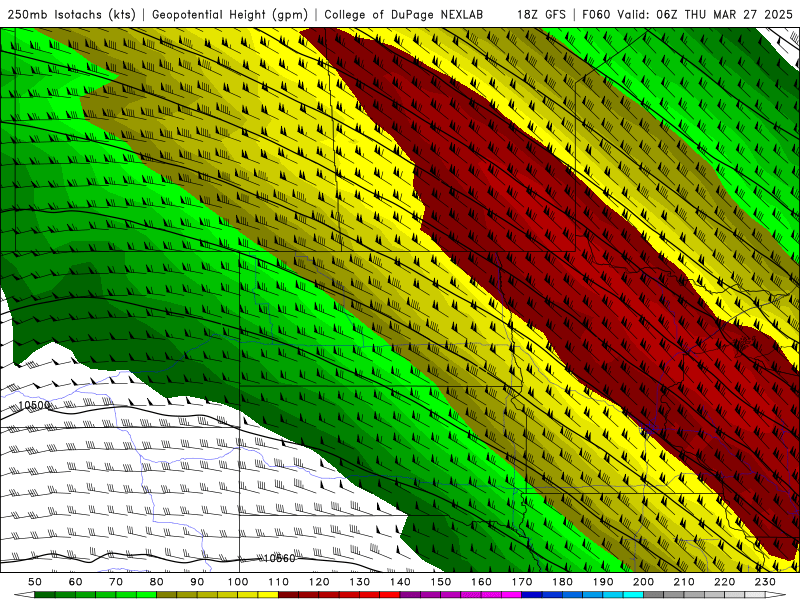Image resolution: width=800 pixels, height=600 pixels.
Task: Click the 70 value on the legend
Action: pyautogui.click(x=116, y=582)
